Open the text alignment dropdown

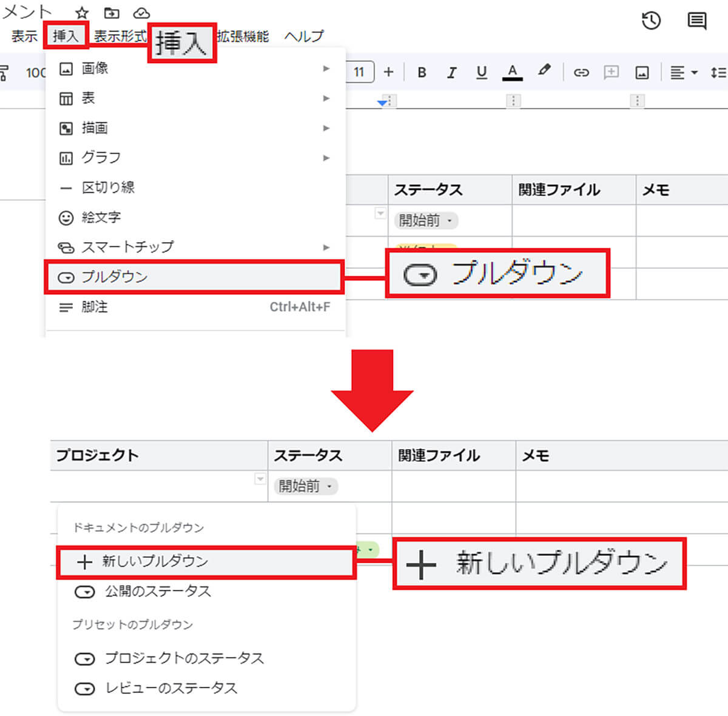point(684,73)
